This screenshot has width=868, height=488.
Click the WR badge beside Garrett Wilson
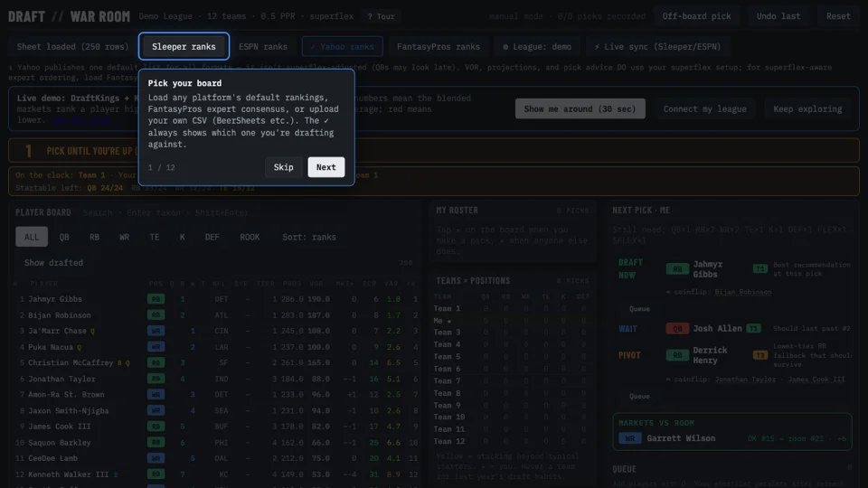(x=630, y=438)
